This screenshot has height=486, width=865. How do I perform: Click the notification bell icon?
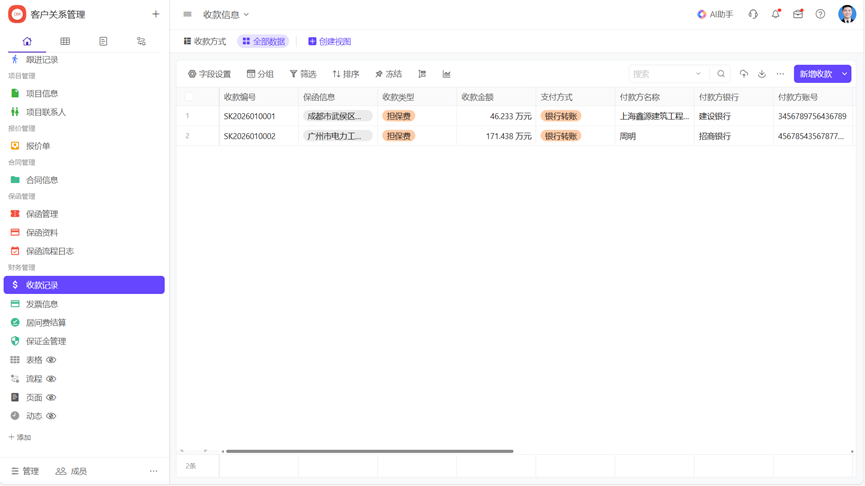click(776, 15)
